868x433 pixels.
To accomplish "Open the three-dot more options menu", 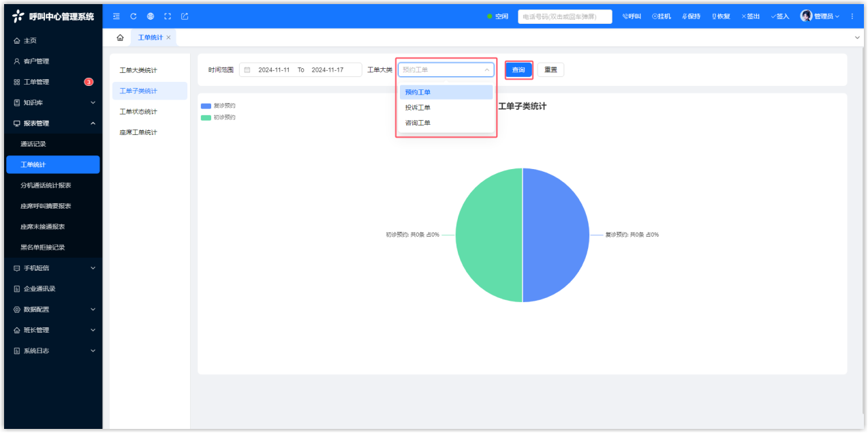I will pos(852,16).
